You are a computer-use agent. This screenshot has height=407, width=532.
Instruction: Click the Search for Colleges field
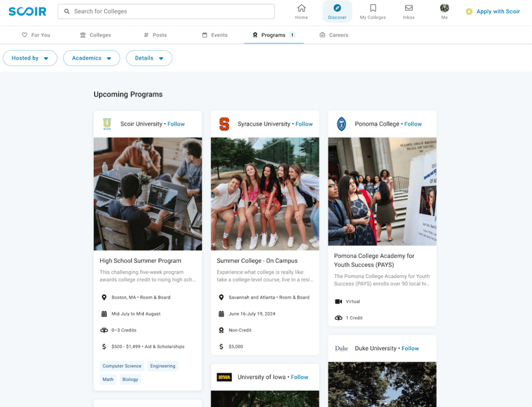coord(166,11)
